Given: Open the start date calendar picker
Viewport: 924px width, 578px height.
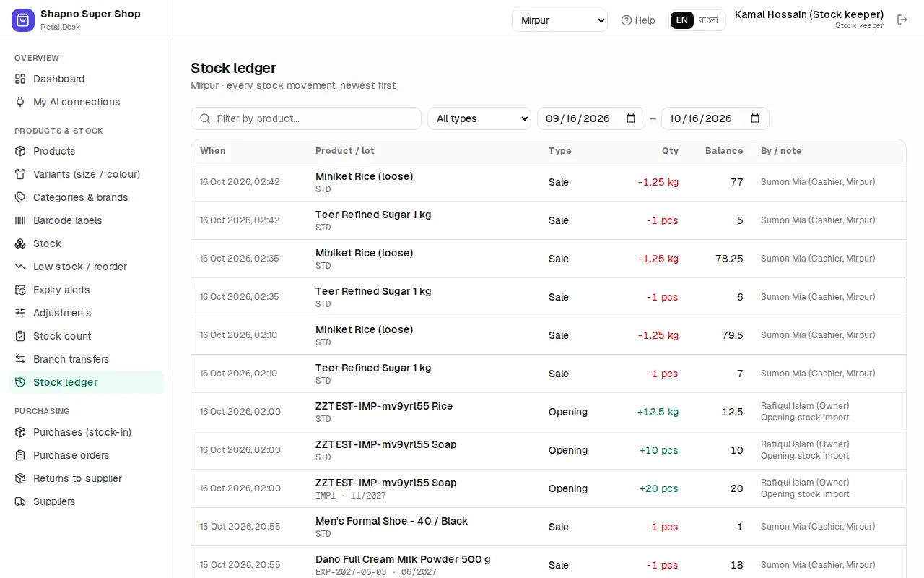Looking at the screenshot, I should [631, 118].
